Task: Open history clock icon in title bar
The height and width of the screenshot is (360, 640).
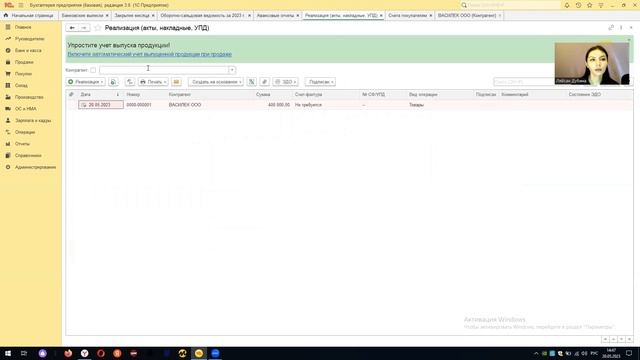Action: 578,5
